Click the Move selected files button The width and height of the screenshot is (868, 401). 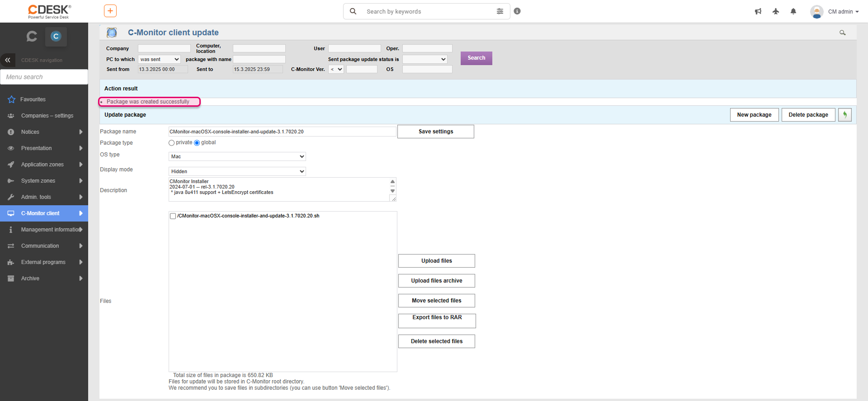[437, 301]
